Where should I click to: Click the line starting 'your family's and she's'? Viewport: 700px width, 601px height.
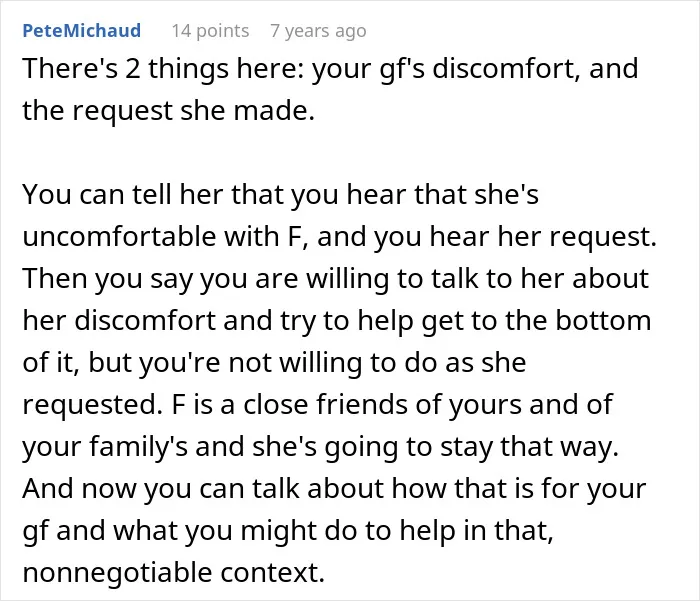tap(321, 447)
